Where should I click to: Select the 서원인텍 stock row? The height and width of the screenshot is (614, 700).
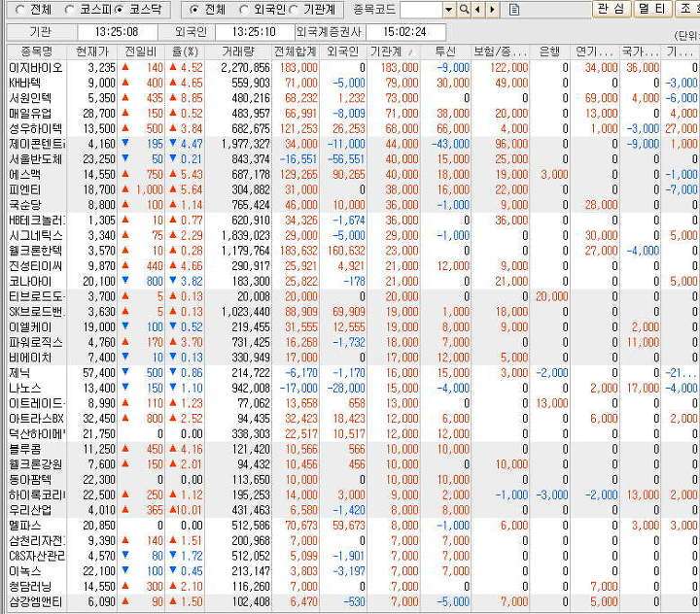(x=353, y=98)
